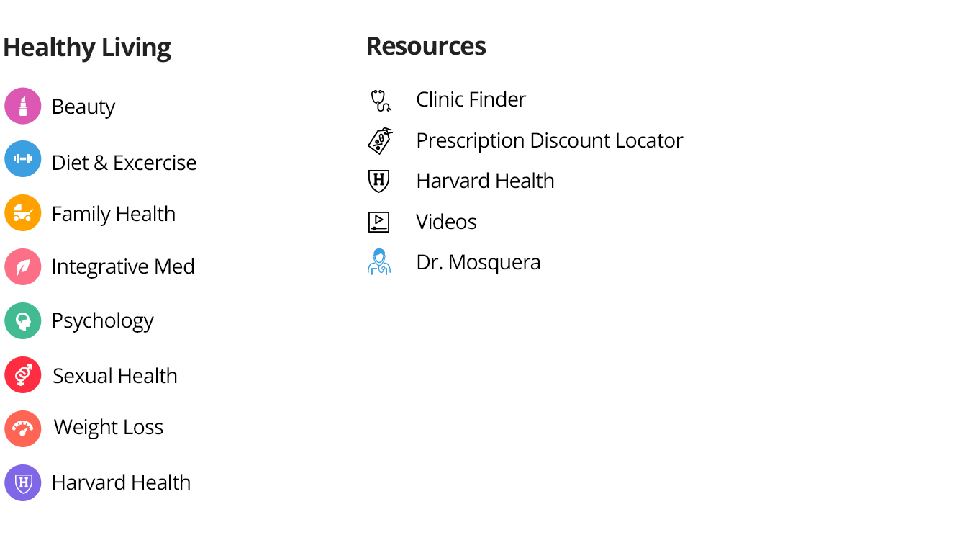Image resolution: width=980 pixels, height=535 pixels.
Task: Click the blue doctor avatar icon
Action: click(378, 262)
